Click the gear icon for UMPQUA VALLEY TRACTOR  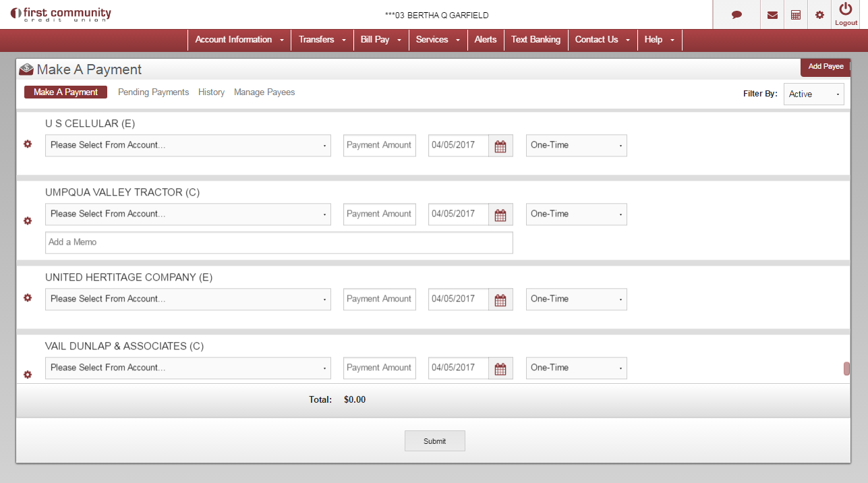coord(28,221)
